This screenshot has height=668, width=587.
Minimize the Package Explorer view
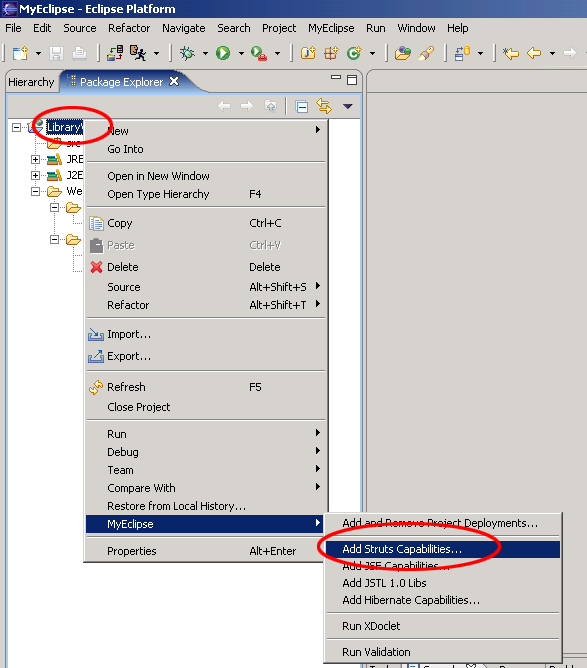336,78
